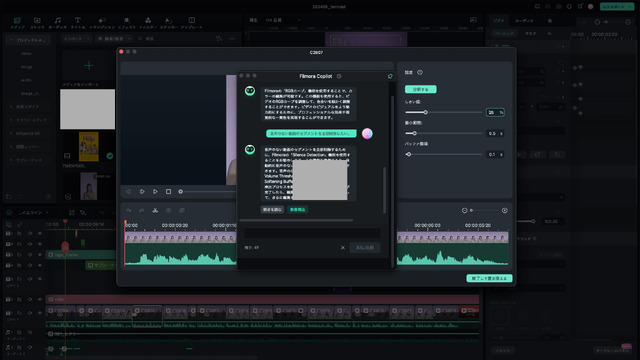Viewport: 640px width, 360px height.
Task: Open the Stock tab in the main toolbar
Action: 37,23
